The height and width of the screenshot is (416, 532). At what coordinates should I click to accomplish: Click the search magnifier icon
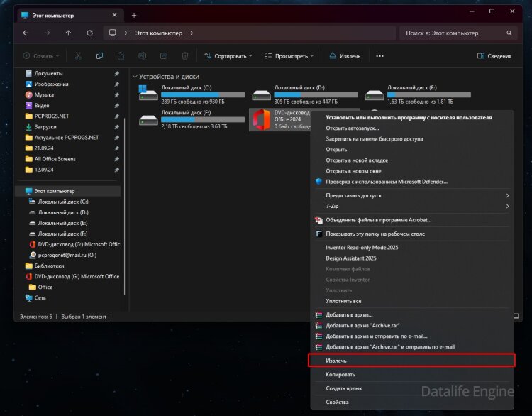point(509,33)
